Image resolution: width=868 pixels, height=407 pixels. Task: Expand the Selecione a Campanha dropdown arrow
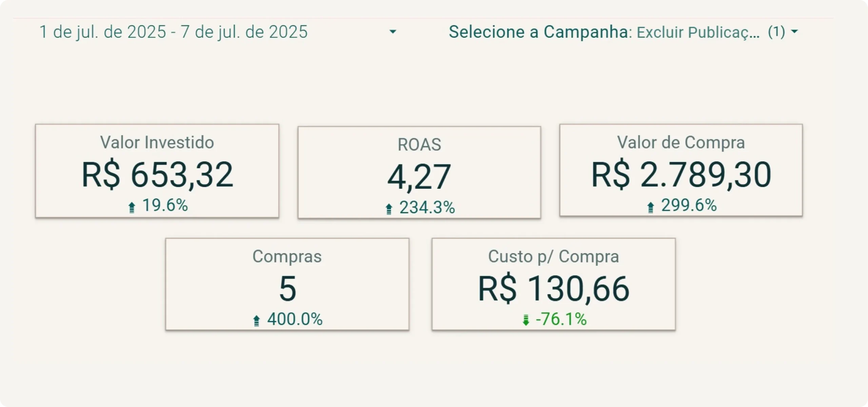click(794, 32)
